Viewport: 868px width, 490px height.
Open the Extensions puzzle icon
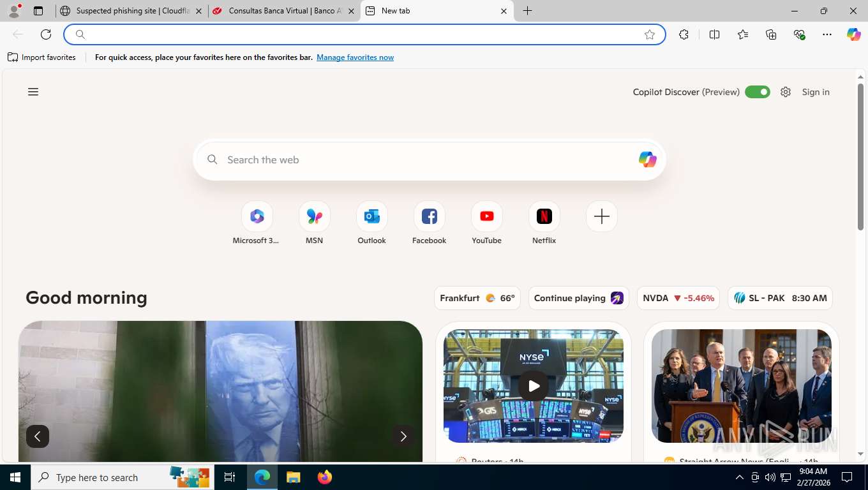pyautogui.click(x=684, y=34)
